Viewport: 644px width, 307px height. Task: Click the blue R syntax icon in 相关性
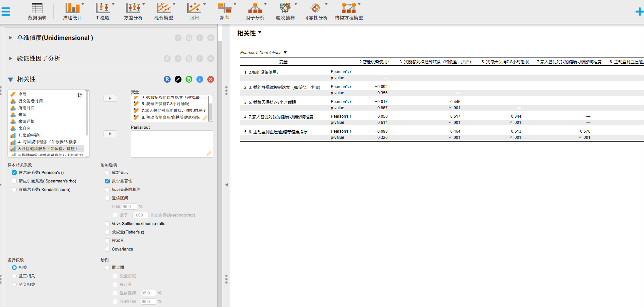point(167,79)
